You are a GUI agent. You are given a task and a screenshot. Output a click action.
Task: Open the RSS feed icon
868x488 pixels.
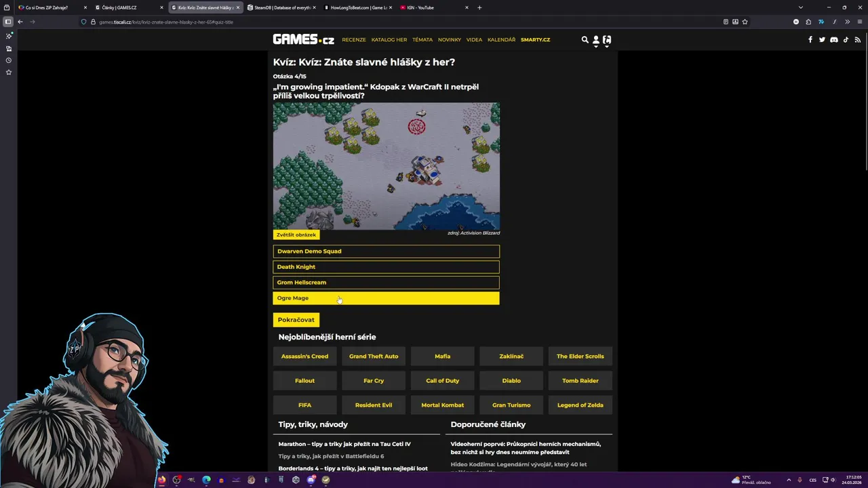point(857,40)
